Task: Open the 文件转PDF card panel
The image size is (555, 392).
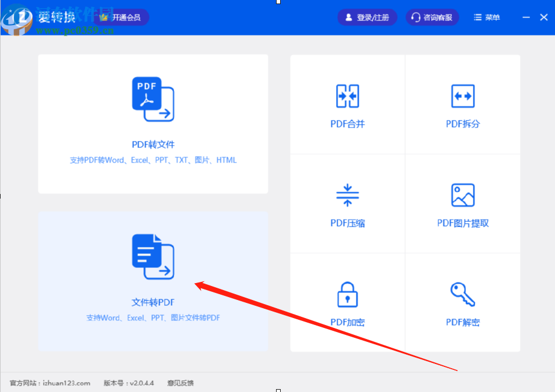Action: 153,282
